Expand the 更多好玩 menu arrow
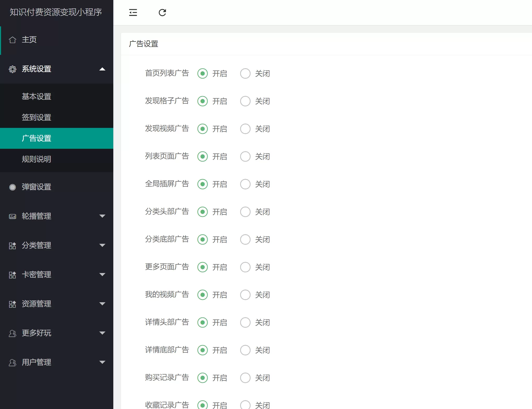The image size is (532, 409). point(102,333)
